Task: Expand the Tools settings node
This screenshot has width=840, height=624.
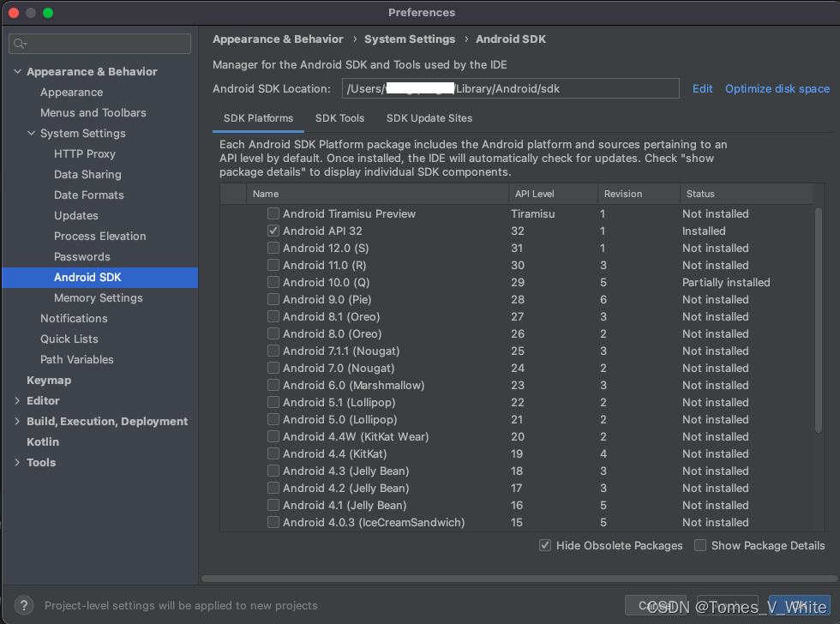Action: [x=17, y=462]
